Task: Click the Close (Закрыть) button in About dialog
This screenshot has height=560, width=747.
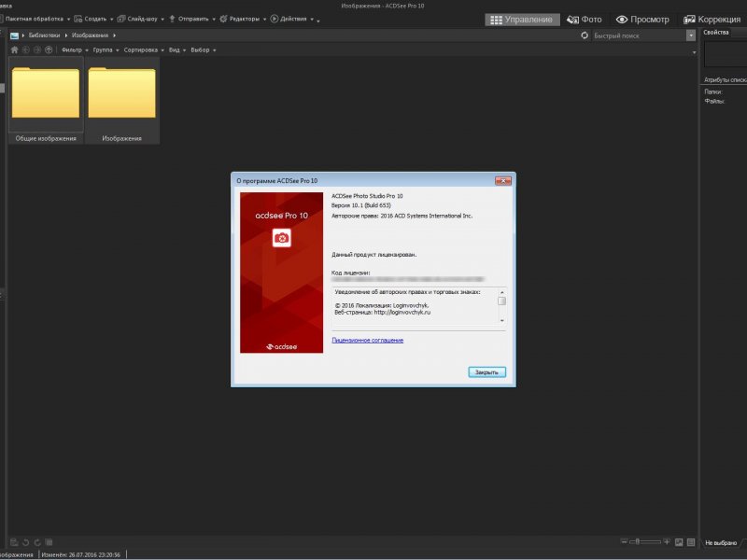Action: 486,371
